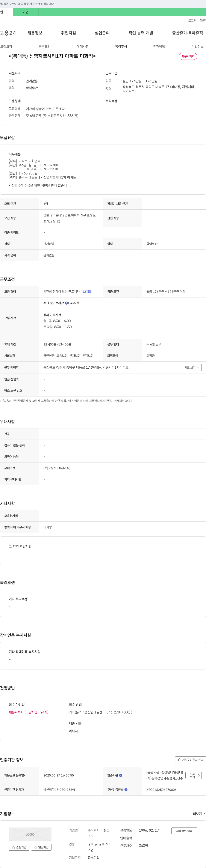Select 모집 인원 value 1명

(x=46, y=204)
